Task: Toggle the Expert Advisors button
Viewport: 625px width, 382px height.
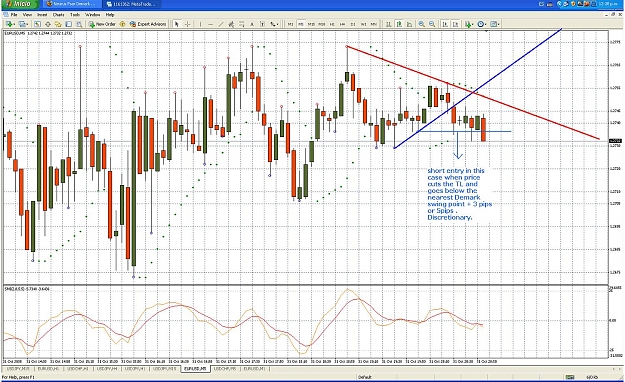Action: click(x=148, y=24)
